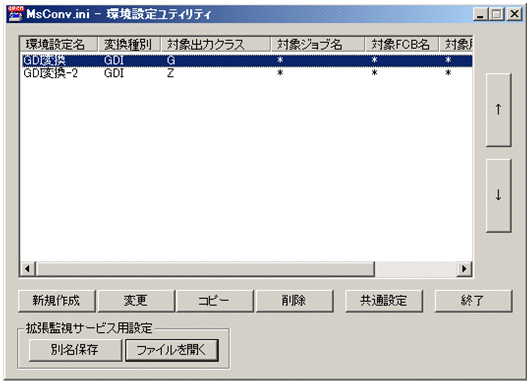Click the 終了 button to exit
Image resolution: width=529 pixels, height=383 pixels.
(x=473, y=300)
